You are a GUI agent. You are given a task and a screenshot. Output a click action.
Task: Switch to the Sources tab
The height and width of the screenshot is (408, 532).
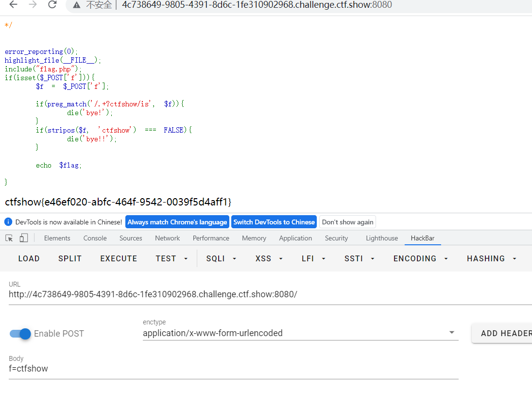point(131,238)
